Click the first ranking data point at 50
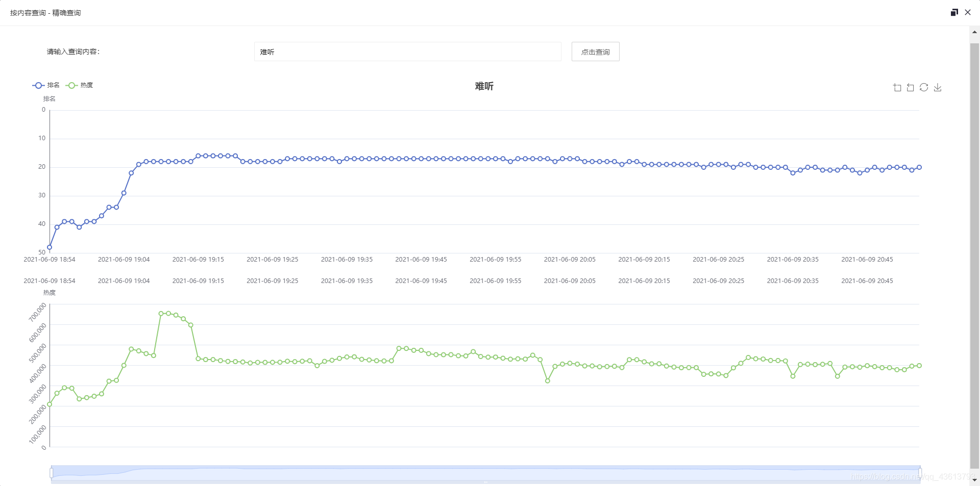Screen dimensions: 980x486 click(50, 247)
